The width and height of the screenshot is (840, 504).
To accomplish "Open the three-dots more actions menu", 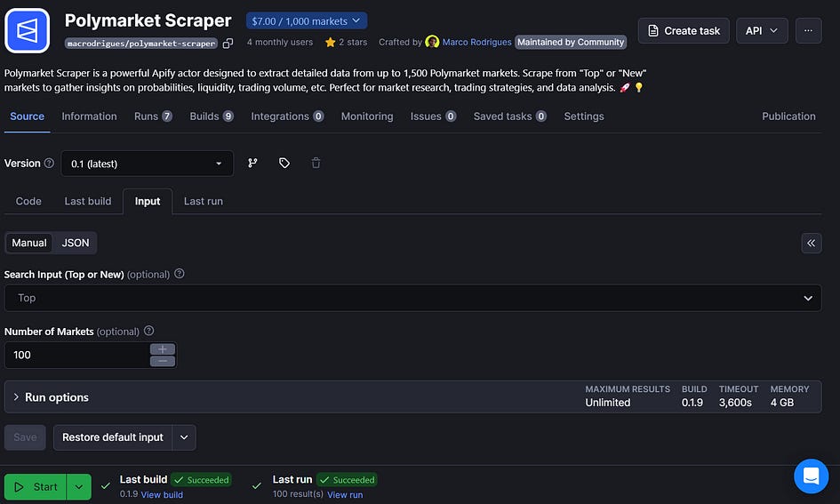I will click(x=808, y=30).
